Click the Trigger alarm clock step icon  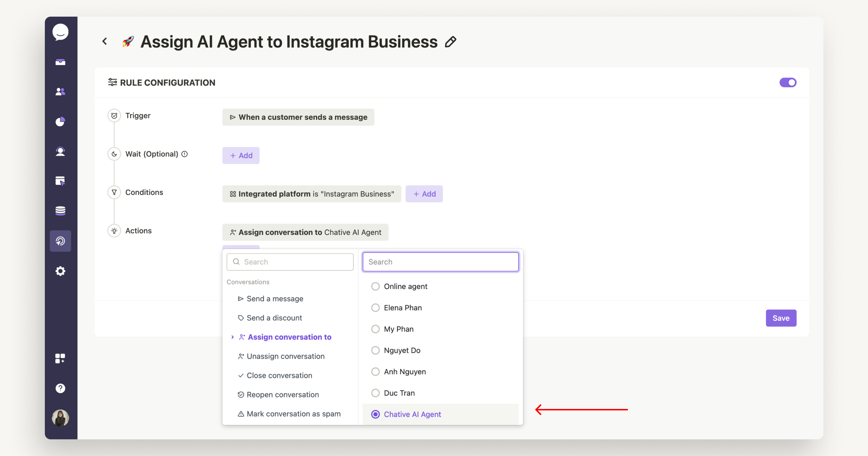114,116
